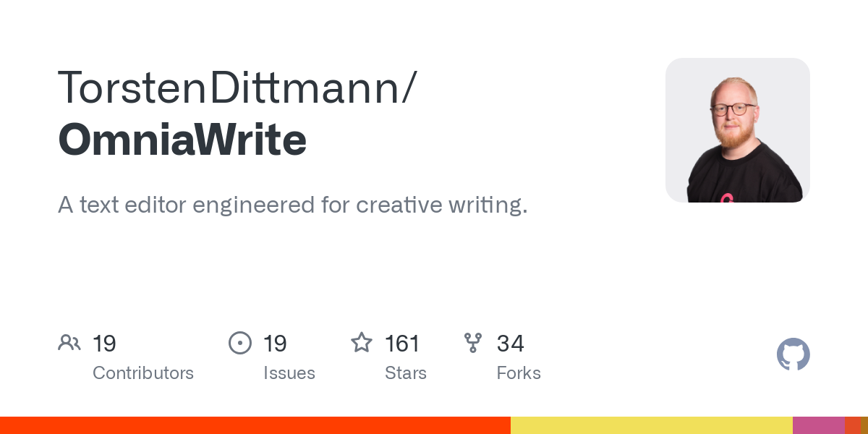
Task: Click the 34 forks count
Action: click(510, 343)
